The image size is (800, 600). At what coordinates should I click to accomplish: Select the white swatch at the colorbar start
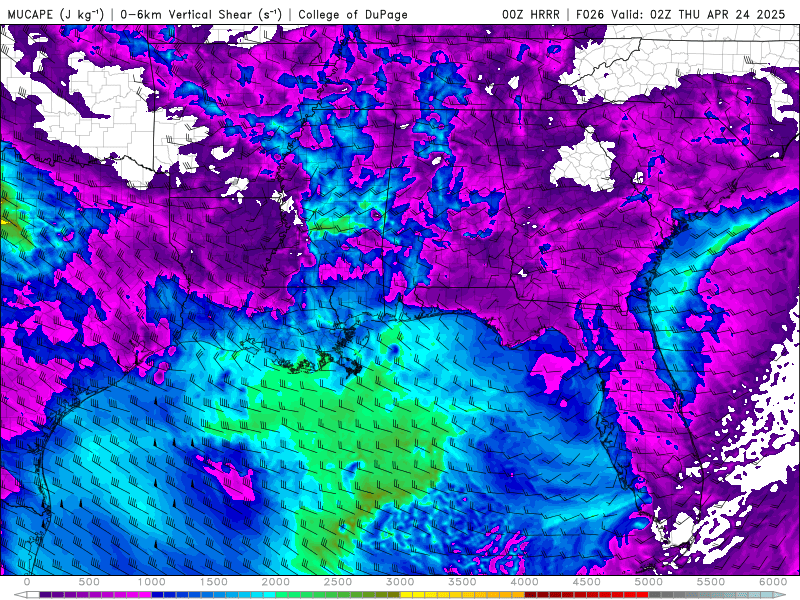tap(33, 595)
